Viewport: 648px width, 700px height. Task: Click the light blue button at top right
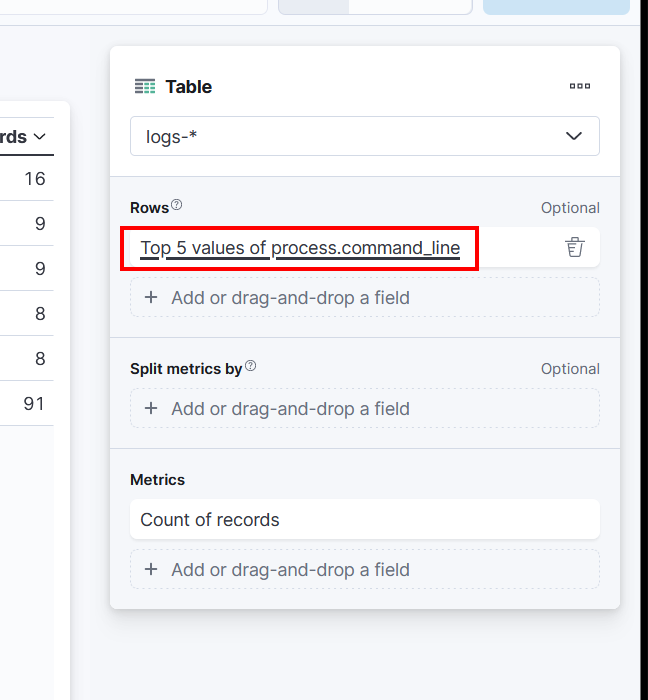click(556, 6)
